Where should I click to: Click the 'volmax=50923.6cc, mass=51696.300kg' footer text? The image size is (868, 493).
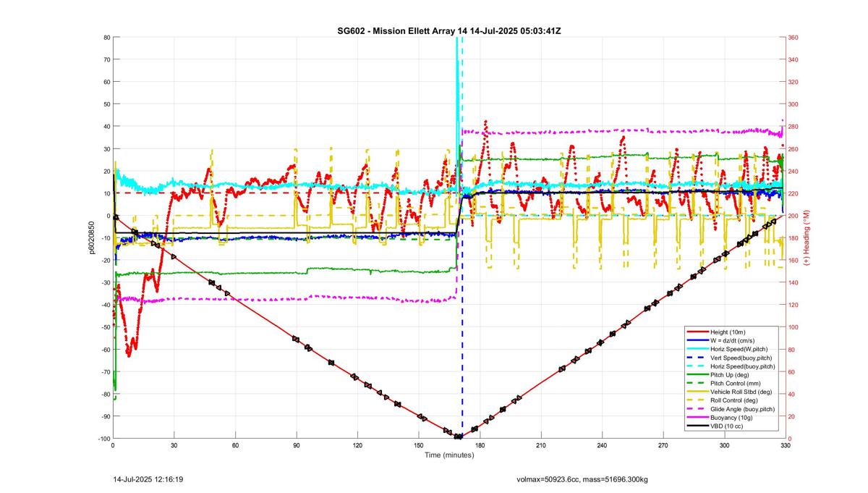pyautogui.click(x=582, y=479)
